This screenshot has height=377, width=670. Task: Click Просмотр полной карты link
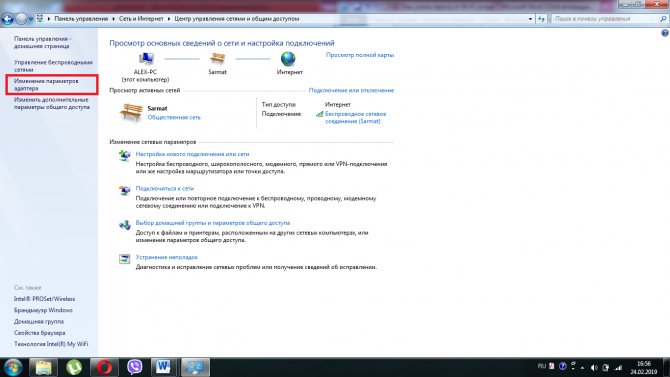(x=360, y=55)
